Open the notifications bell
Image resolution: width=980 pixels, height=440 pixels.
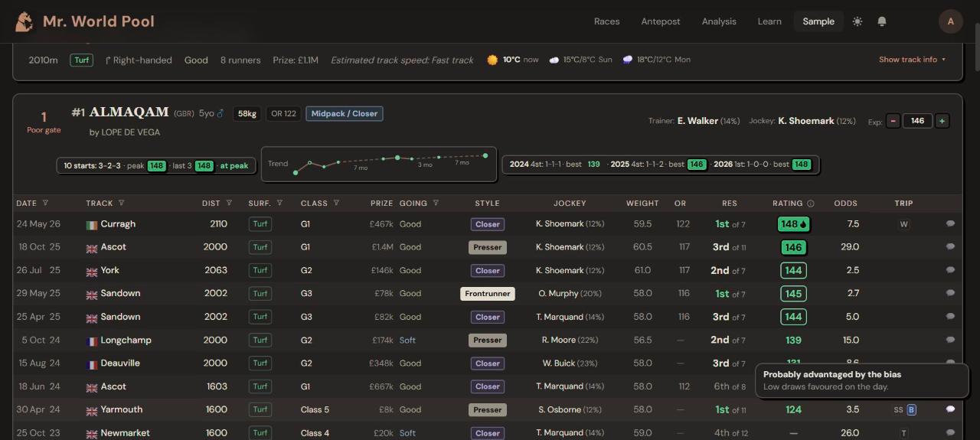[x=882, y=21]
